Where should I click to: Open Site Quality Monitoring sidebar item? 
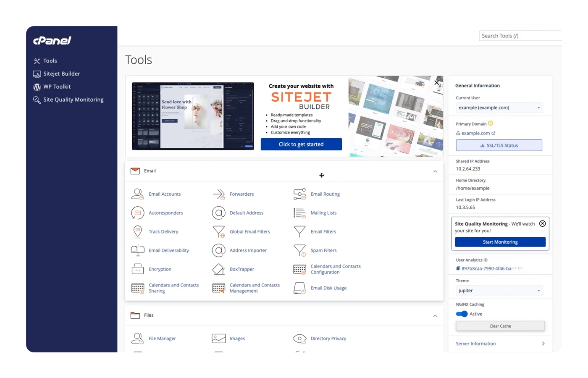(68, 100)
